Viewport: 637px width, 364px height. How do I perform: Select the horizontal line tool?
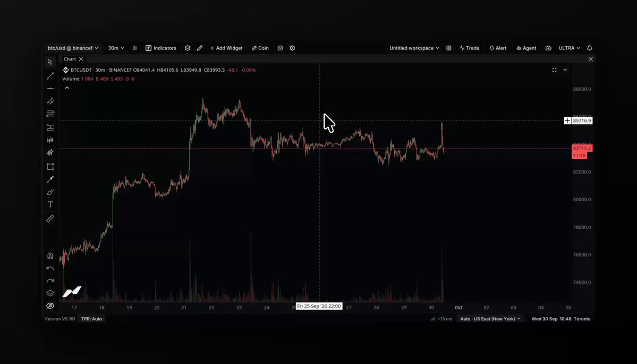(50, 89)
